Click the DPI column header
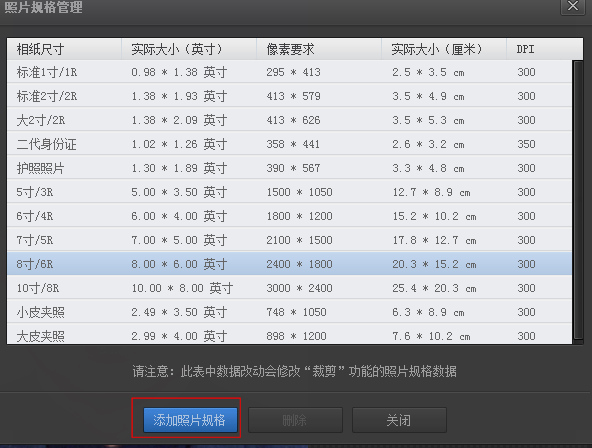This screenshot has width=592, height=448. 544,49
